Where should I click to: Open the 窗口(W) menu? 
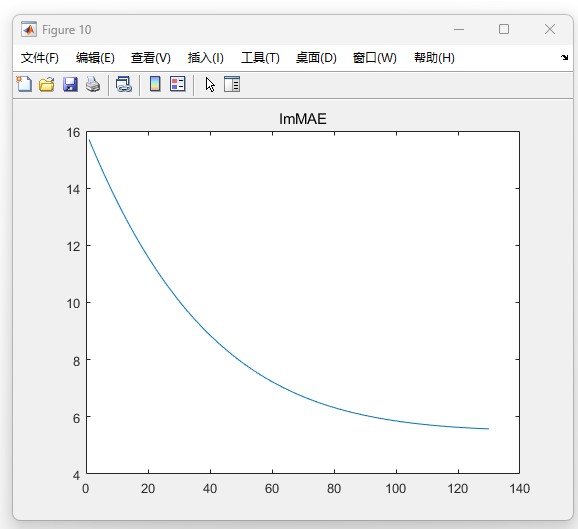[x=375, y=58]
